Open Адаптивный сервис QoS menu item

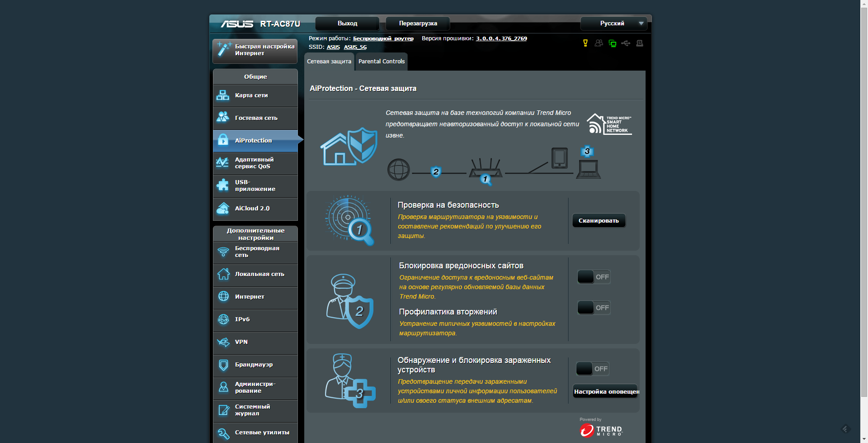pyautogui.click(x=255, y=163)
